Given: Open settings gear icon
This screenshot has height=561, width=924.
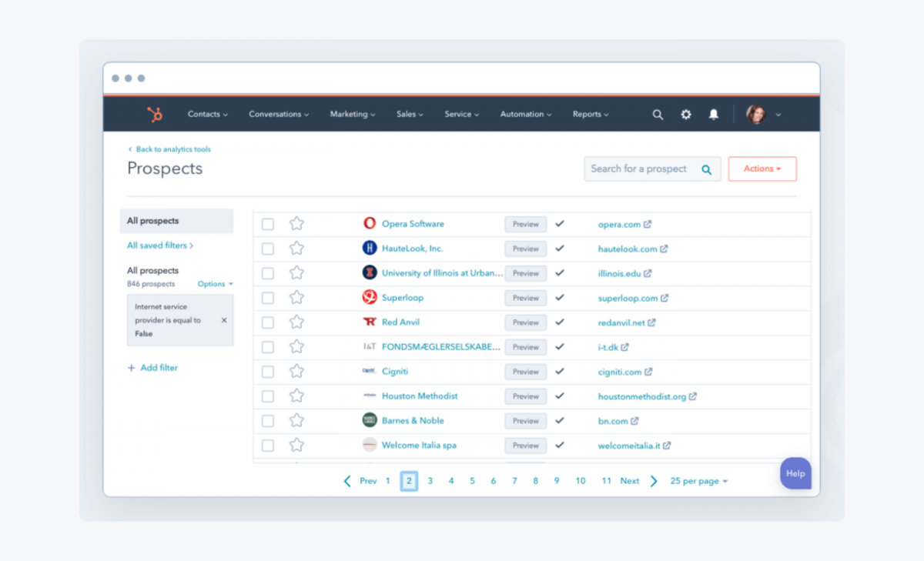Looking at the screenshot, I should point(685,114).
